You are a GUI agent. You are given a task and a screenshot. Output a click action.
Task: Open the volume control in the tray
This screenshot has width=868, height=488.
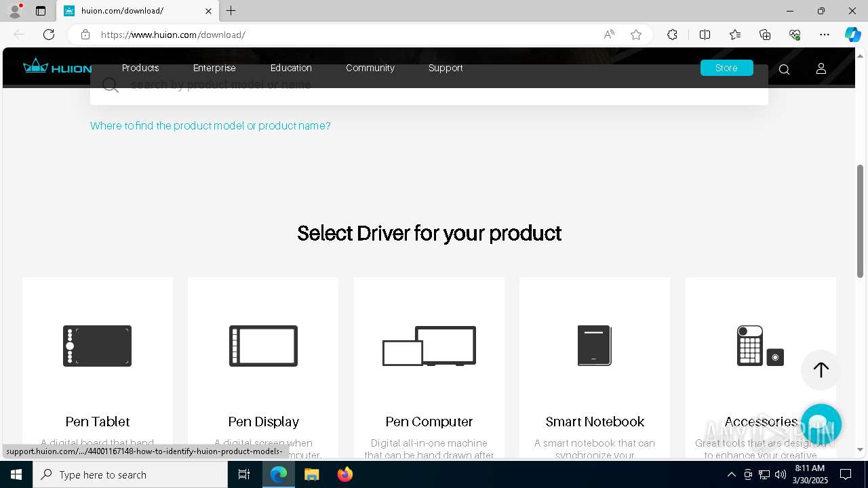pos(781,474)
